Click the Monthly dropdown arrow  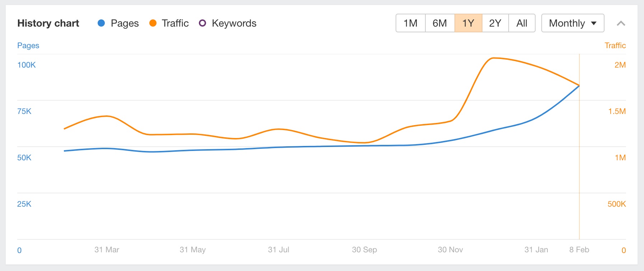click(x=594, y=23)
